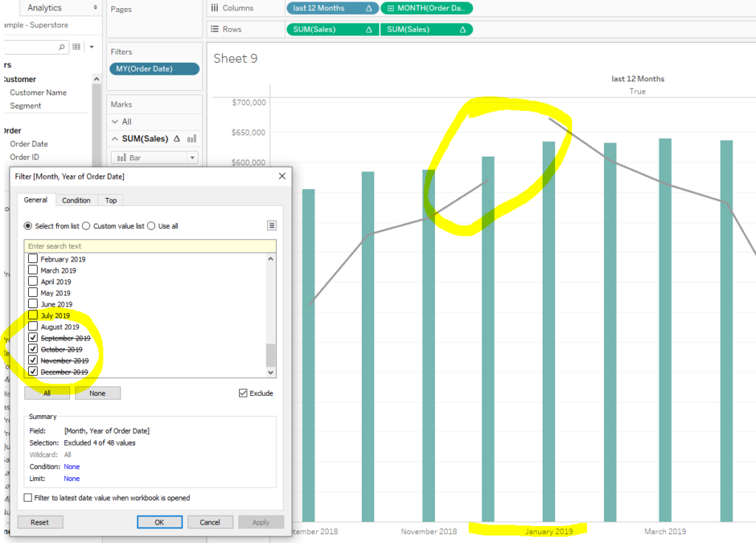Screen dimensions: 756x543
Task: Open the Data pane sort dropdown arrow
Action: pos(92,47)
